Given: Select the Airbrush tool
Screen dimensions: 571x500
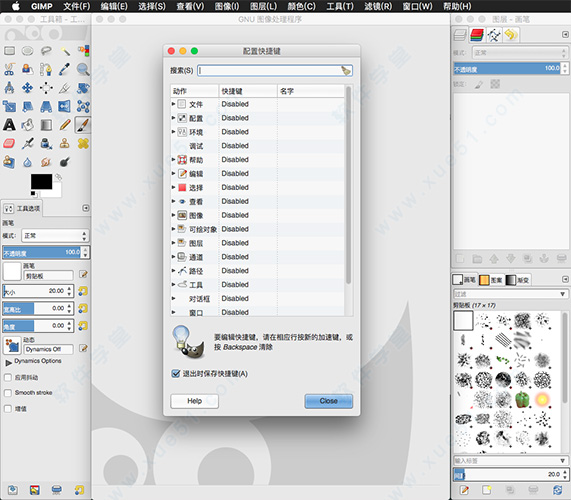Looking at the screenshot, I should pyautogui.click(x=27, y=143).
